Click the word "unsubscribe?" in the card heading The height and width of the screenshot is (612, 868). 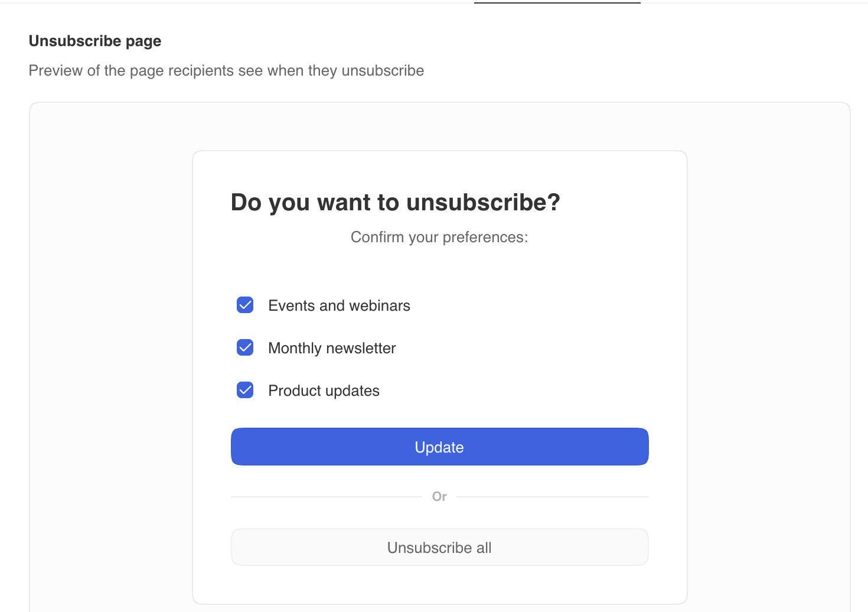point(483,203)
